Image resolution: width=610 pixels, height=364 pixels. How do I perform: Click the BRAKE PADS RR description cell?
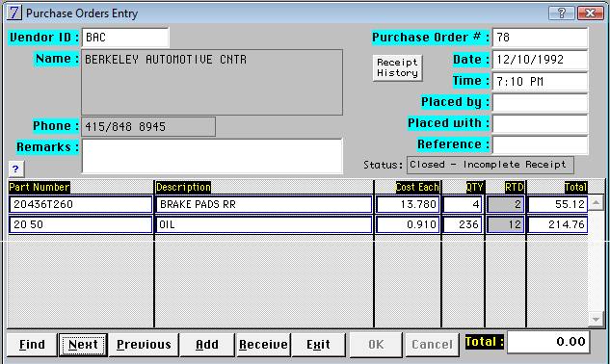263,204
